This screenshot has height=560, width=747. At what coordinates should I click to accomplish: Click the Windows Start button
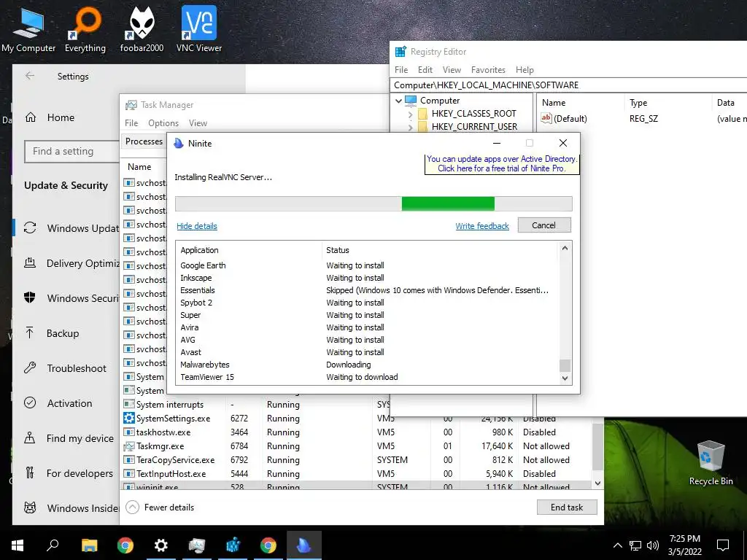tap(18, 545)
